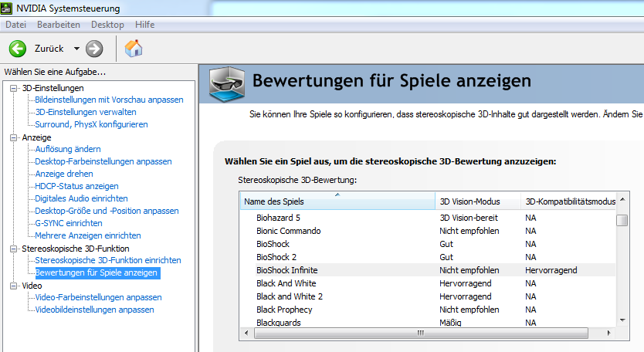Select the BioShock game row

tap(428, 244)
